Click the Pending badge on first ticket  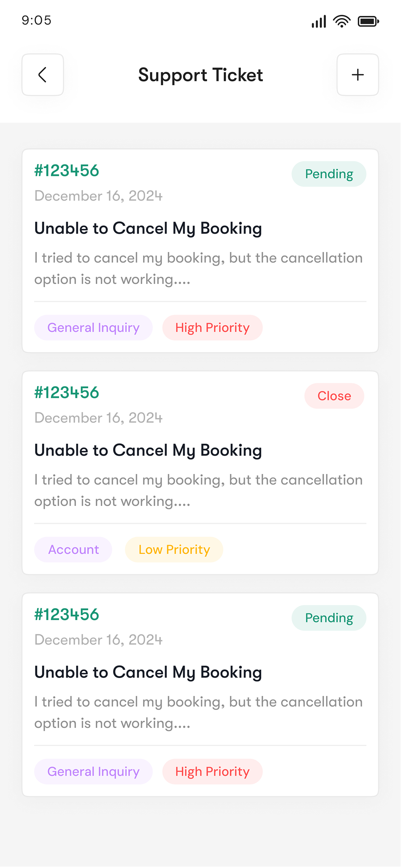coord(329,174)
